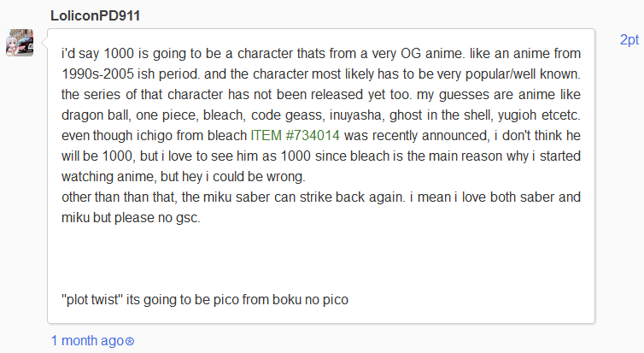Open the LoliconPD911 username profile
The image size is (644, 353).
pyautogui.click(x=96, y=15)
